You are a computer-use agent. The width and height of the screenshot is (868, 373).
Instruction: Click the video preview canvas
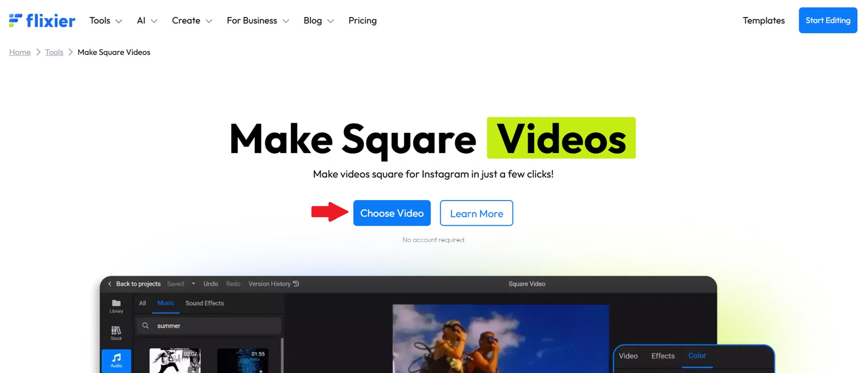click(501, 338)
